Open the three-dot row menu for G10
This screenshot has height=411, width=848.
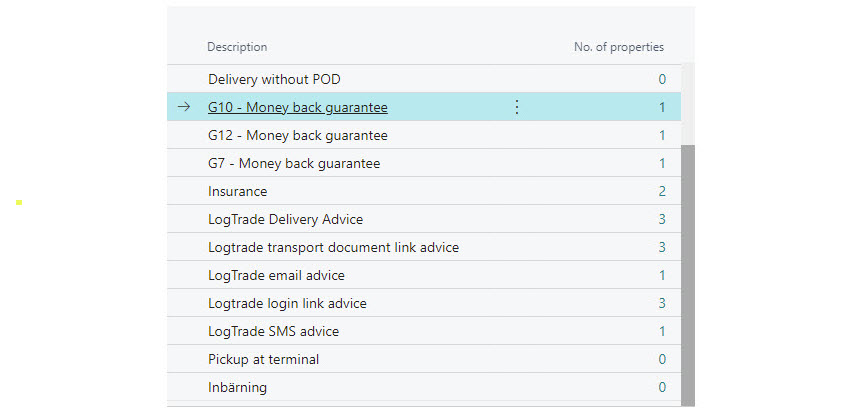click(x=516, y=107)
